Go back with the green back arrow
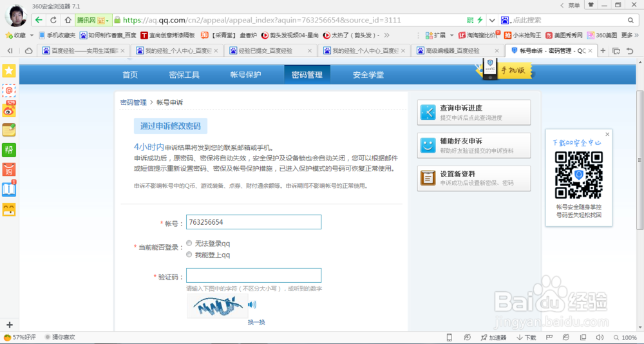 (x=39, y=20)
